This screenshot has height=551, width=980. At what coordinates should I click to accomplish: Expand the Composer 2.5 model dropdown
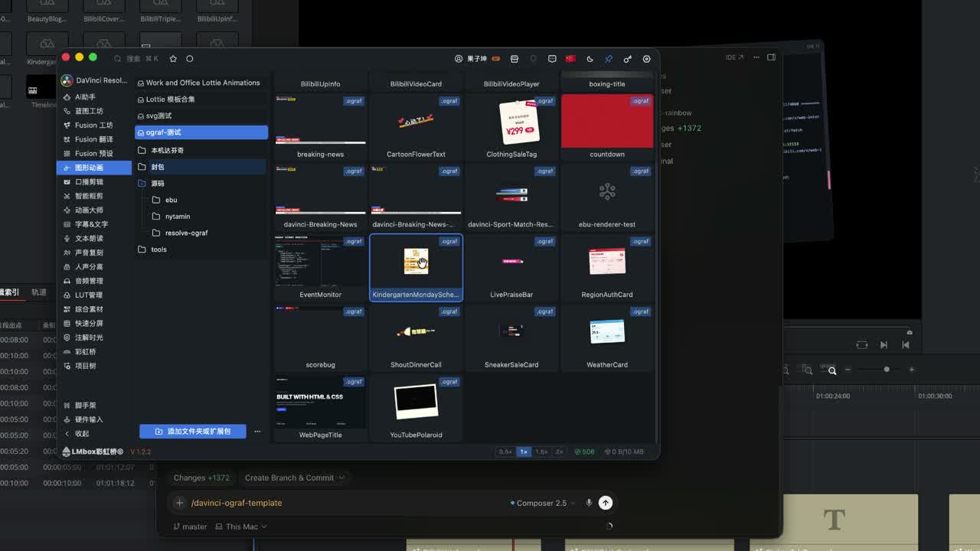543,503
